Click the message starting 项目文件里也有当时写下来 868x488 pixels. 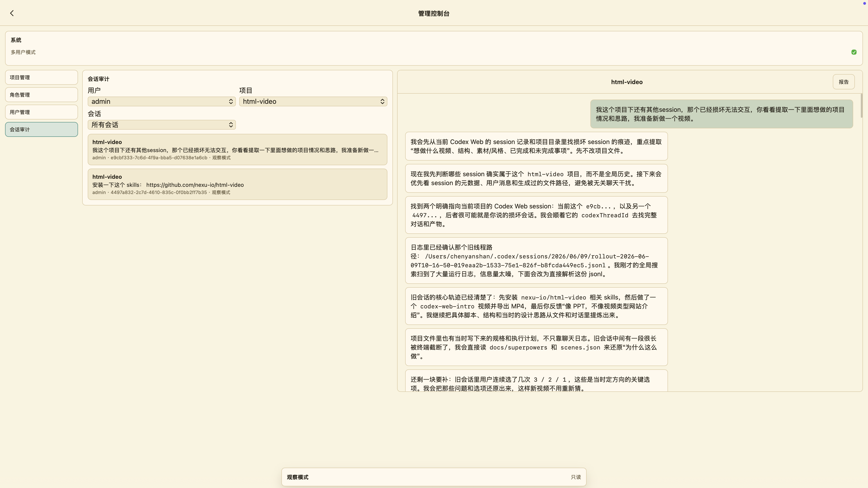pyautogui.click(x=536, y=347)
